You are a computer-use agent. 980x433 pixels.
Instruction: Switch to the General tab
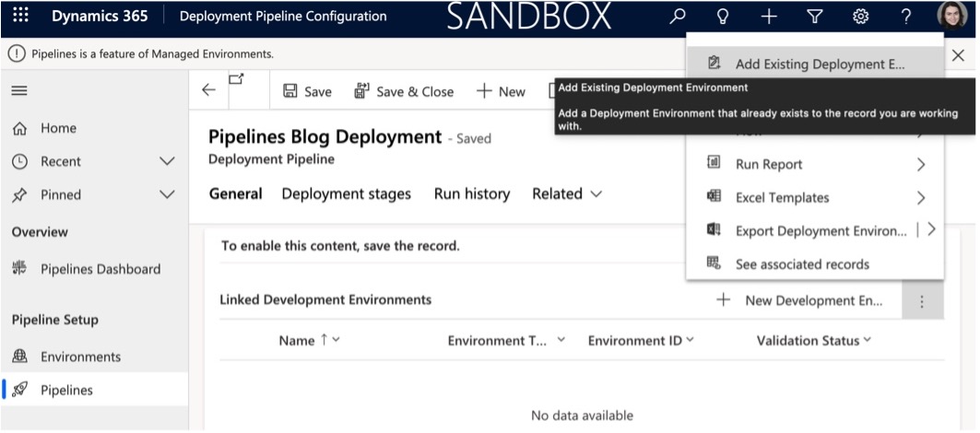pyautogui.click(x=236, y=193)
